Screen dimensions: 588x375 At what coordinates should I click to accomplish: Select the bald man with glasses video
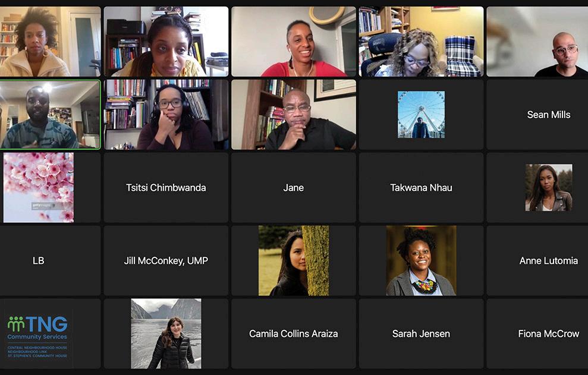(537, 42)
